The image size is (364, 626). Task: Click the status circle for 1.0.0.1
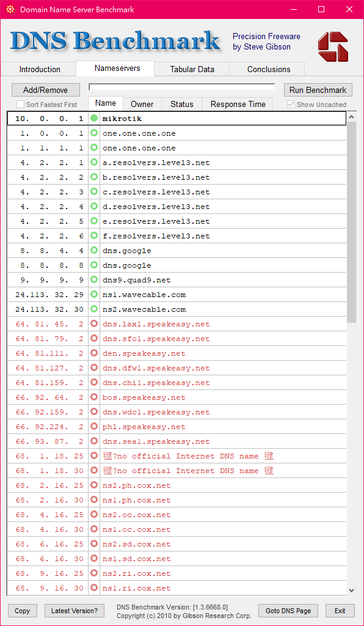[94, 133]
